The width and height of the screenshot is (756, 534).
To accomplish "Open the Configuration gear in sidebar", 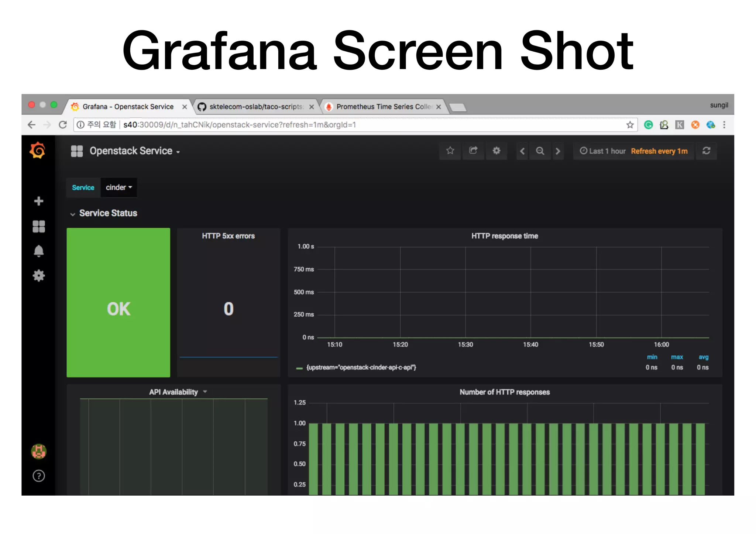I will coord(38,276).
